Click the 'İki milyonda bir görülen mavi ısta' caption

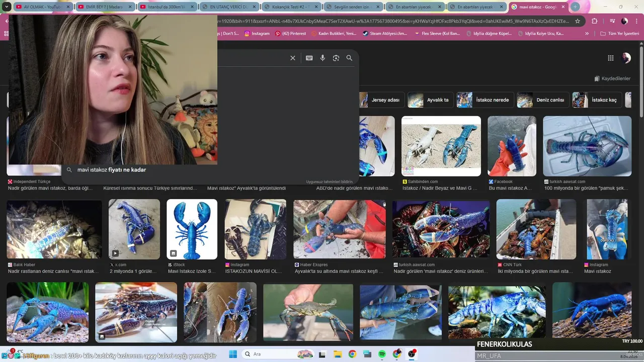click(535, 271)
